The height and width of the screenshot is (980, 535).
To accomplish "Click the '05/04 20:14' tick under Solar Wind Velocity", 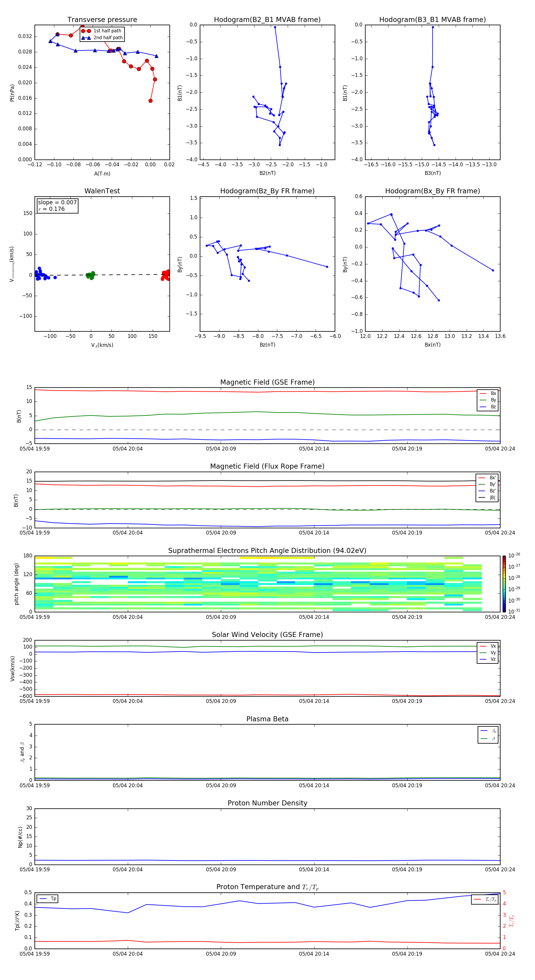I will coord(314,701).
